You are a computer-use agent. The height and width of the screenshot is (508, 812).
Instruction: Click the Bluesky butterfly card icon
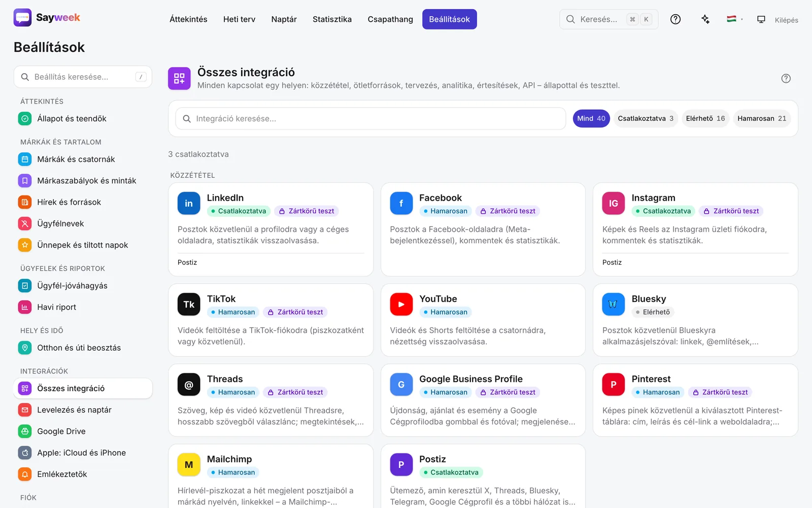(614, 304)
